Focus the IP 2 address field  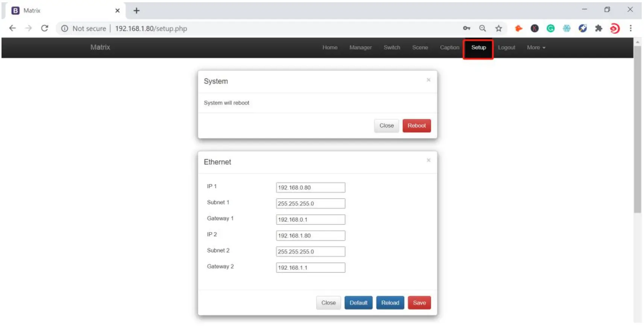coord(311,235)
